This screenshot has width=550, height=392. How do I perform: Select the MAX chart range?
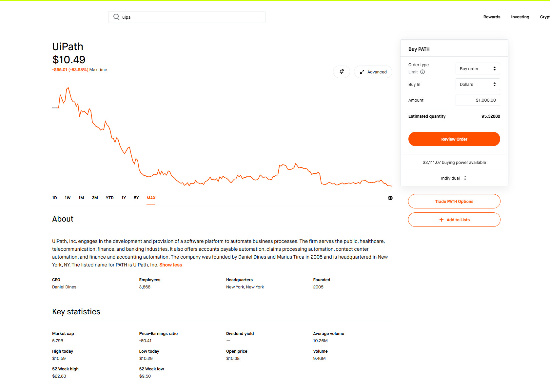(151, 198)
